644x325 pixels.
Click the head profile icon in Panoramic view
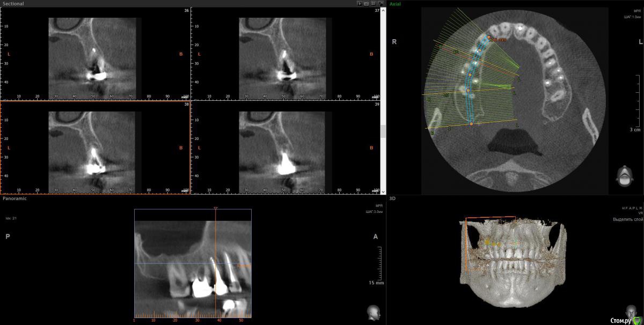coord(372,311)
